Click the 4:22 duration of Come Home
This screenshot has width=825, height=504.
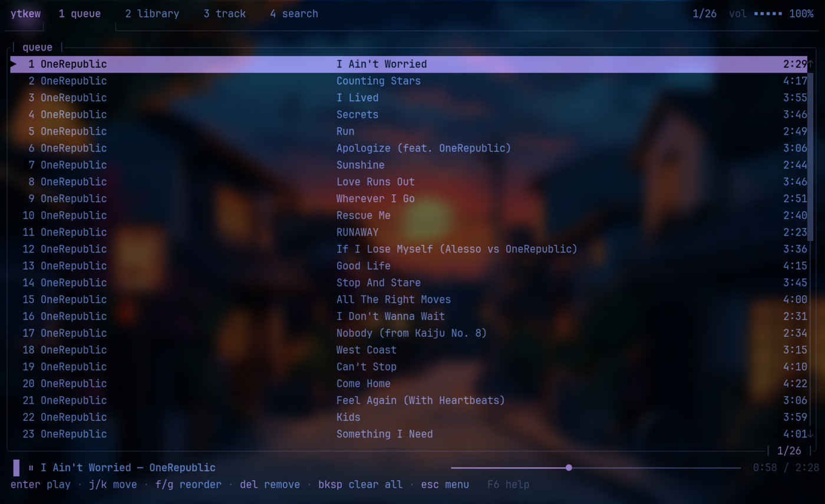(x=795, y=383)
